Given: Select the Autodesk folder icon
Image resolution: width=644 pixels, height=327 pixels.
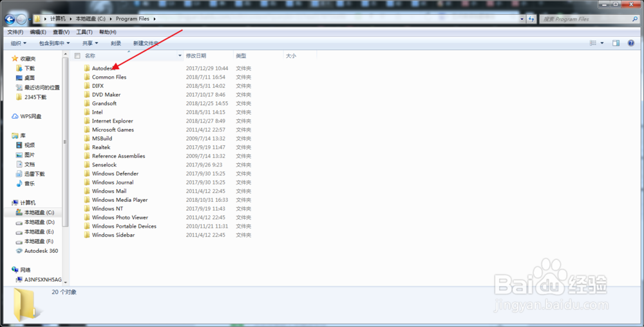Looking at the screenshot, I should [87, 68].
